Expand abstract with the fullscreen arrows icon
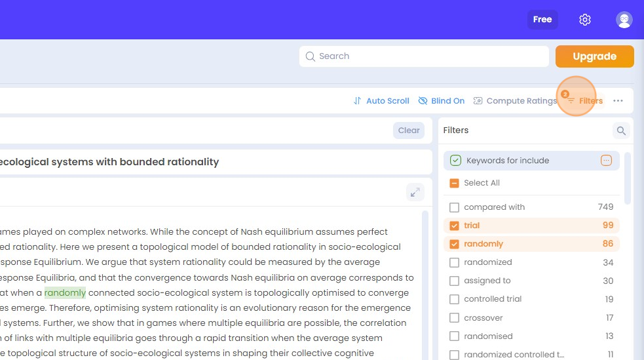The height and width of the screenshot is (360, 644). click(414, 192)
